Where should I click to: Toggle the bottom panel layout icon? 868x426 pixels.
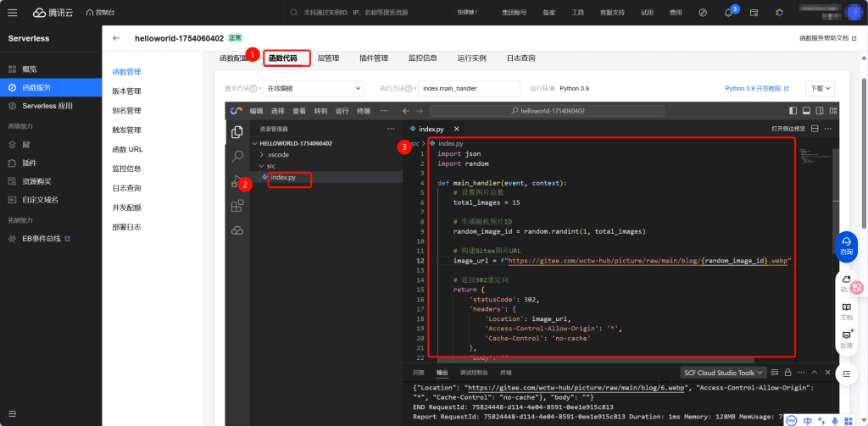click(x=807, y=111)
